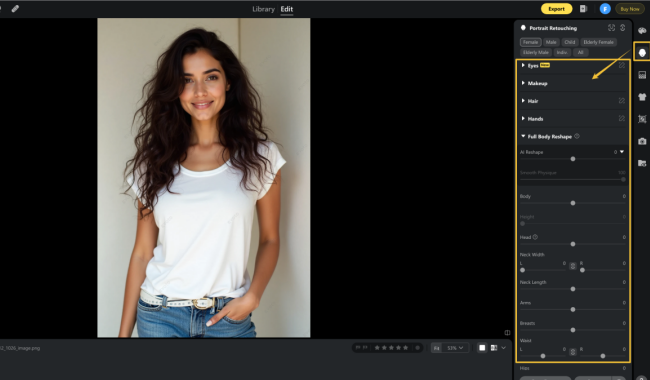Switch to the Edit tab
The image size is (650, 380).
pos(286,9)
